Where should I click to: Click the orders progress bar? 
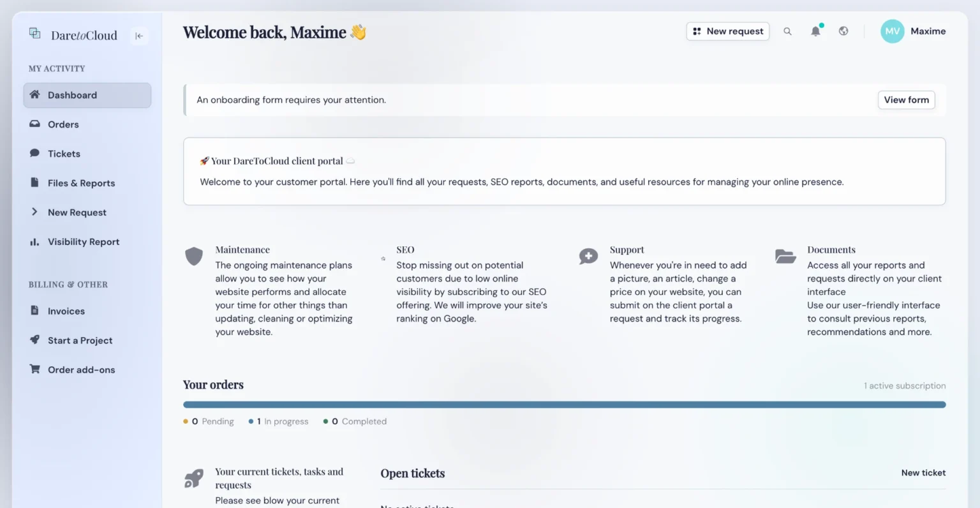click(x=564, y=405)
